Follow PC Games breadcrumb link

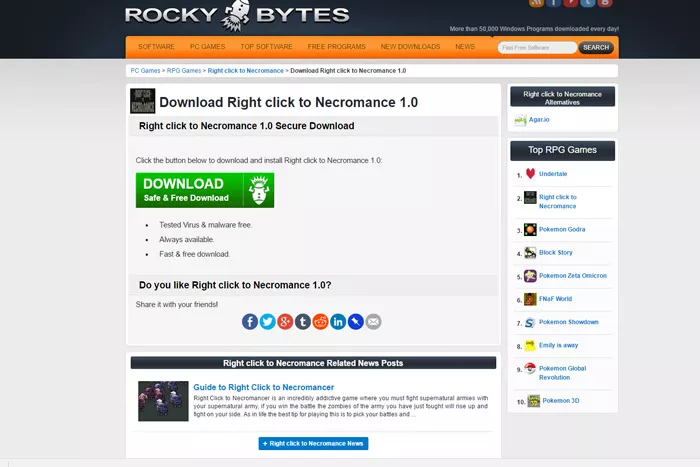(145, 71)
